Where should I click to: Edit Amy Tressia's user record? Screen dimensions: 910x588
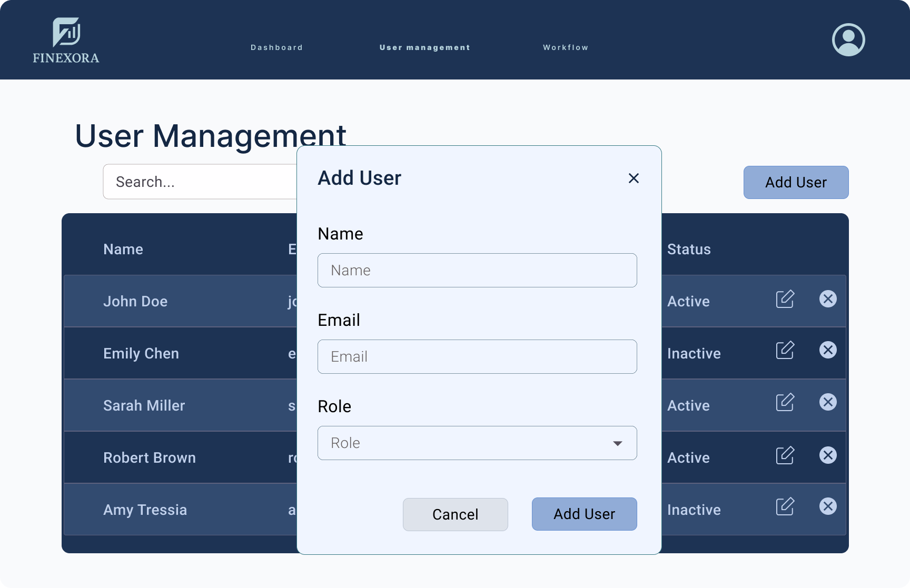coord(785,506)
